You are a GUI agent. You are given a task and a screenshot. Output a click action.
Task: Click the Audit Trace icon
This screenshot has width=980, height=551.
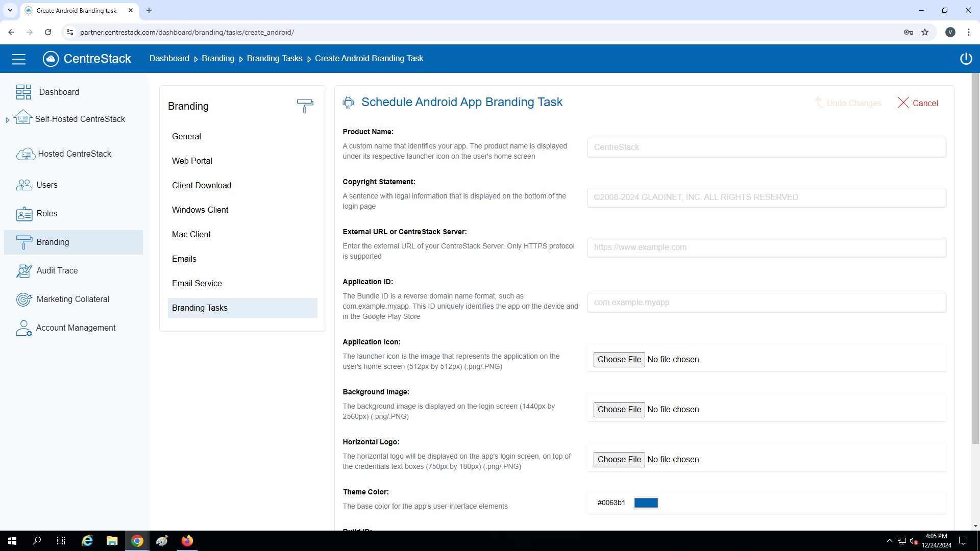point(24,271)
